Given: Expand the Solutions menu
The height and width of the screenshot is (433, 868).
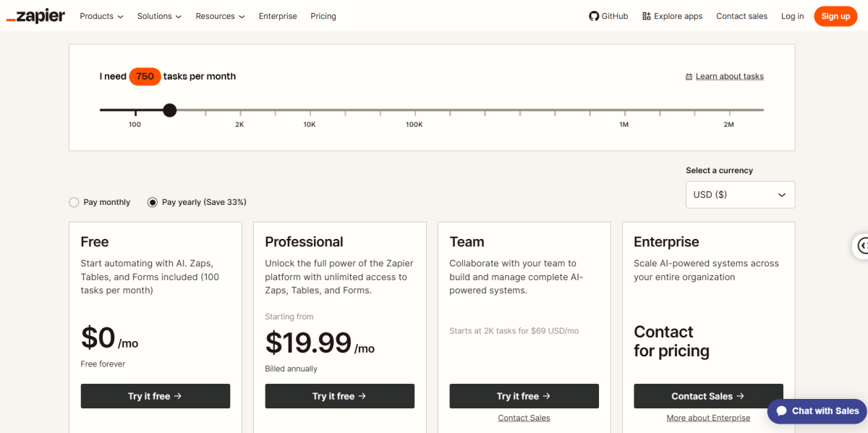Looking at the screenshot, I should coord(159,16).
